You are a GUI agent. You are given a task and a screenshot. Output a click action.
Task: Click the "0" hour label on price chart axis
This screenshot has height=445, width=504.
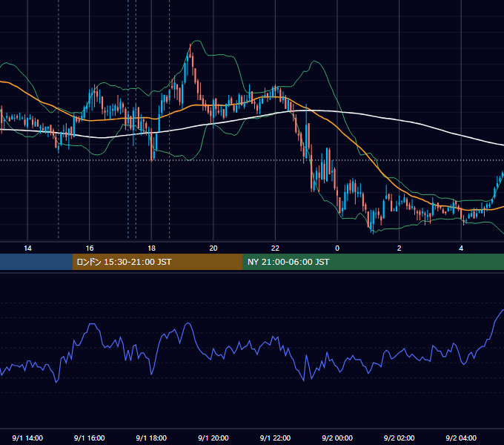pyautogui.click(x=337, y=248)
